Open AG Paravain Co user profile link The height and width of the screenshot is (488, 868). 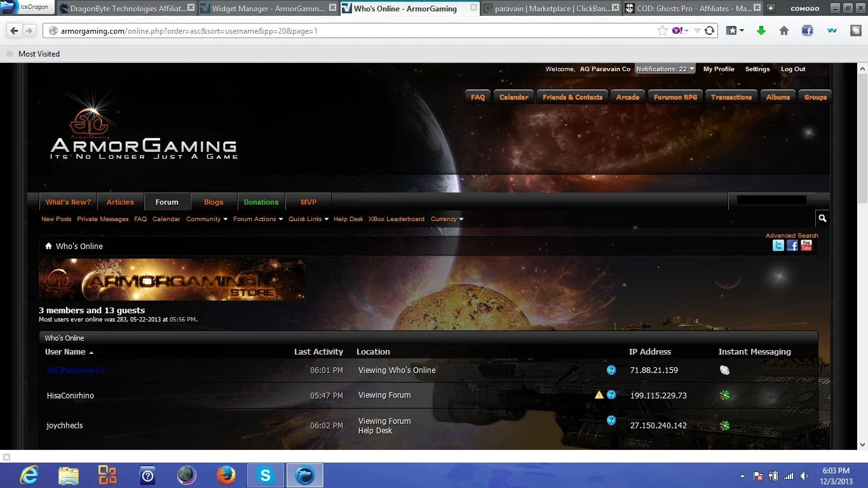pos(76,370)
